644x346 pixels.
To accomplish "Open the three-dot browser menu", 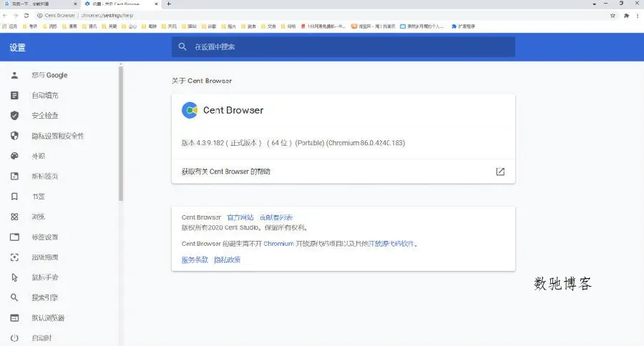I will coord(638,15).
